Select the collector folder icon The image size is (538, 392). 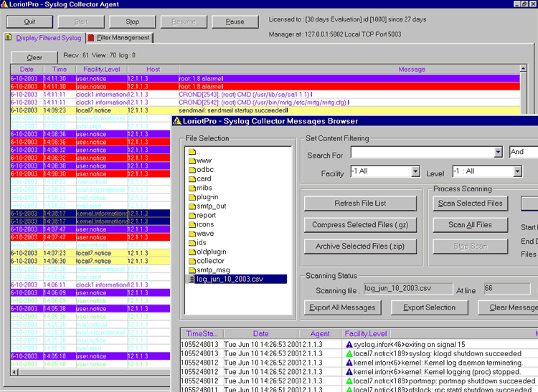[x=192, y=261]
